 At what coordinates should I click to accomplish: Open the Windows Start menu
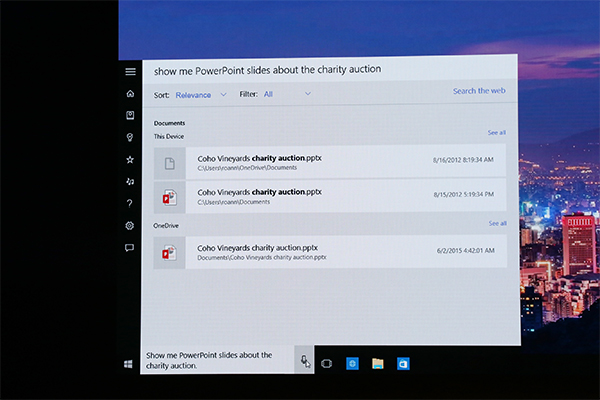coord(129,364)
